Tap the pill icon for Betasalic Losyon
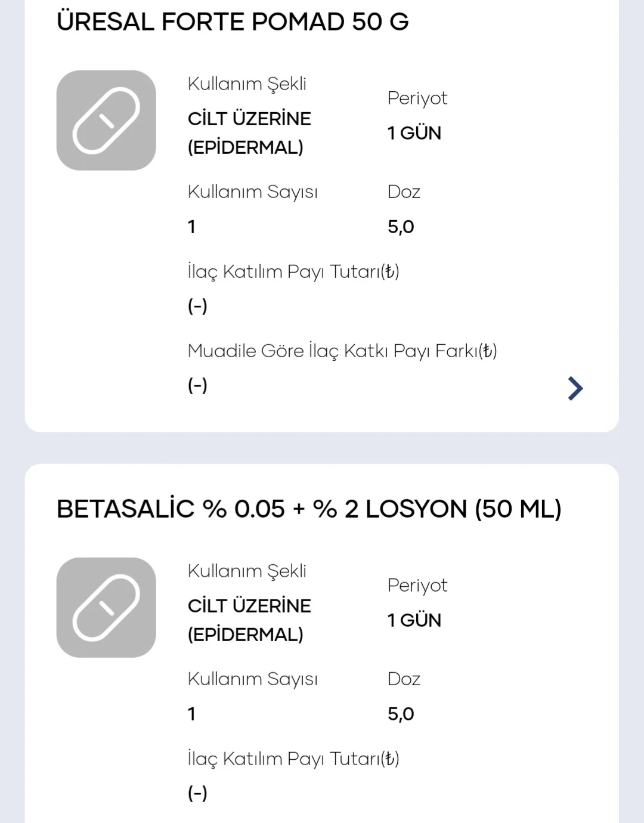The width and height of the screenshot is (644, 823). 106,608
